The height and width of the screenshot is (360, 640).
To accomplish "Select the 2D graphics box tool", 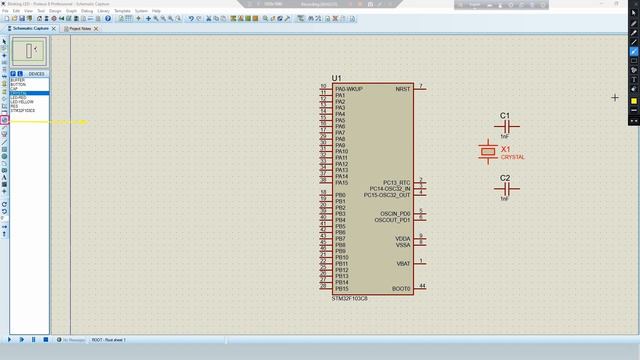I will (4, 149).
